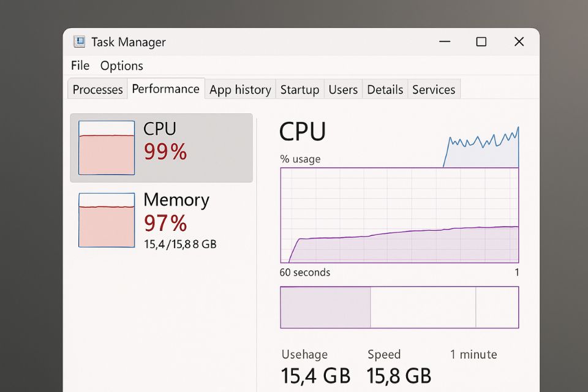Open the File menu

coord(80,66)
